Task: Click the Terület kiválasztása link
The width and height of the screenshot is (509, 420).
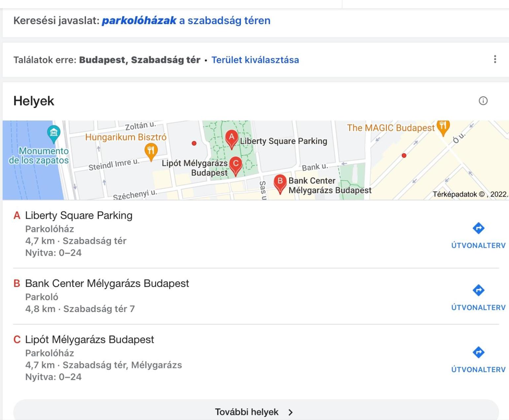Action: click(x=255, y=60)
